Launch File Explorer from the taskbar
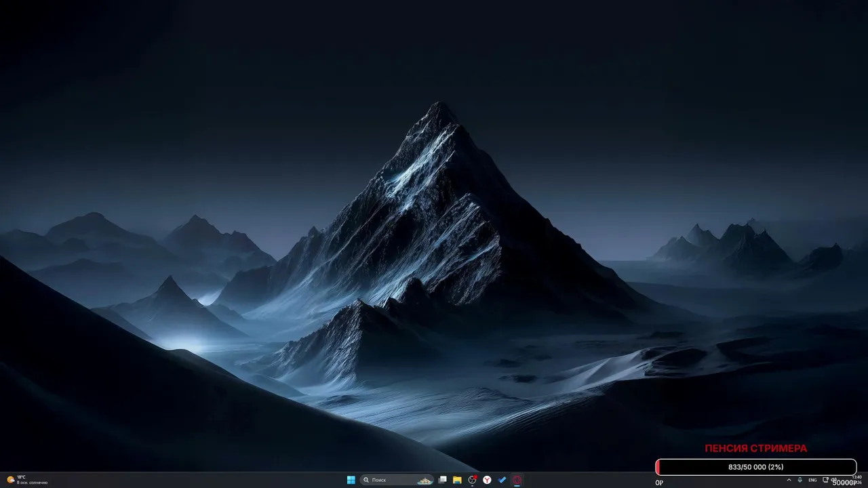Image resolution: width=868 pixels, height=488 pixels. pos(458,480)
